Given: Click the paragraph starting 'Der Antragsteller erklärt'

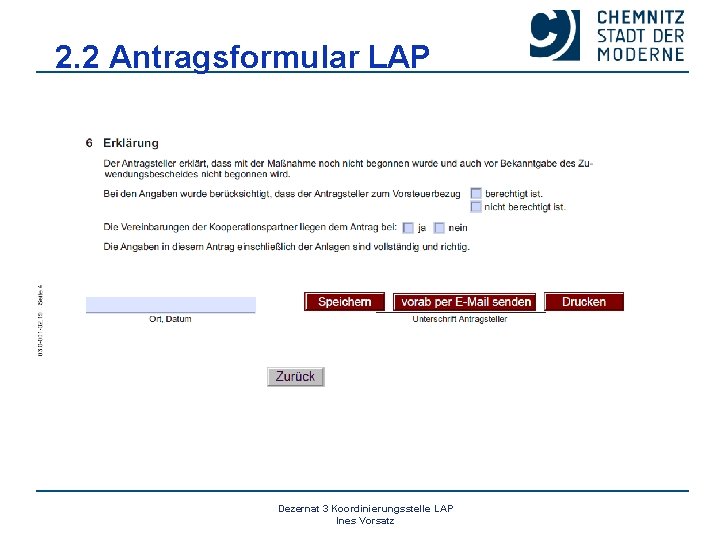Looking at the screenshot, I should click(348, 169).
